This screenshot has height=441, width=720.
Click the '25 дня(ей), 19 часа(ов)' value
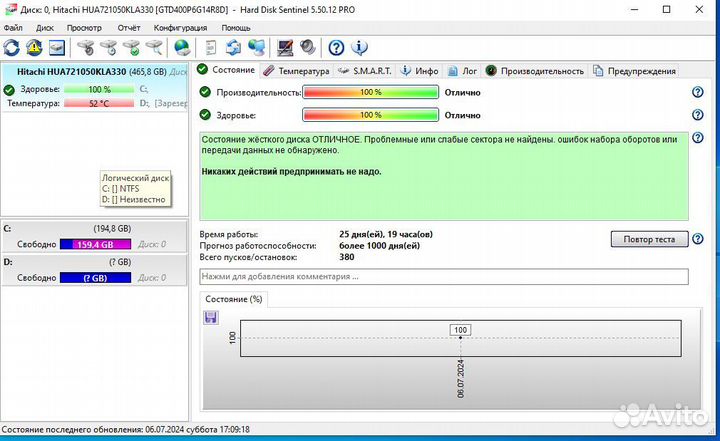(x=386, y=234)
